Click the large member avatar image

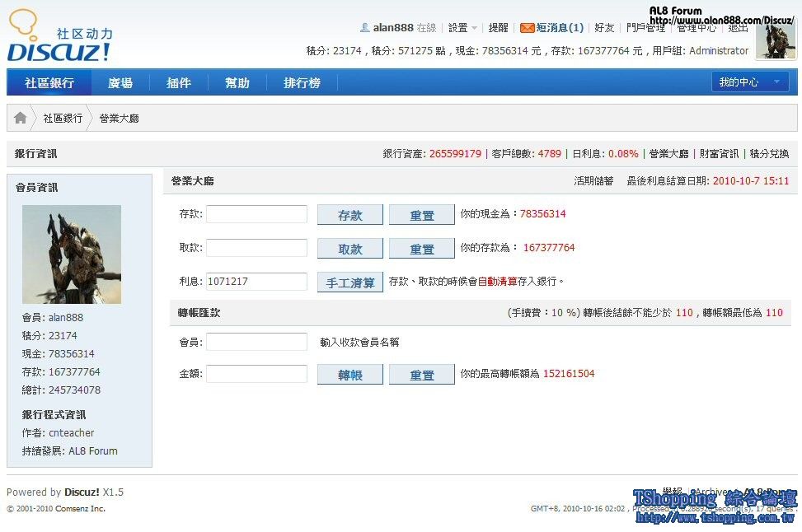pyautogui.click(x=72, y=254)
